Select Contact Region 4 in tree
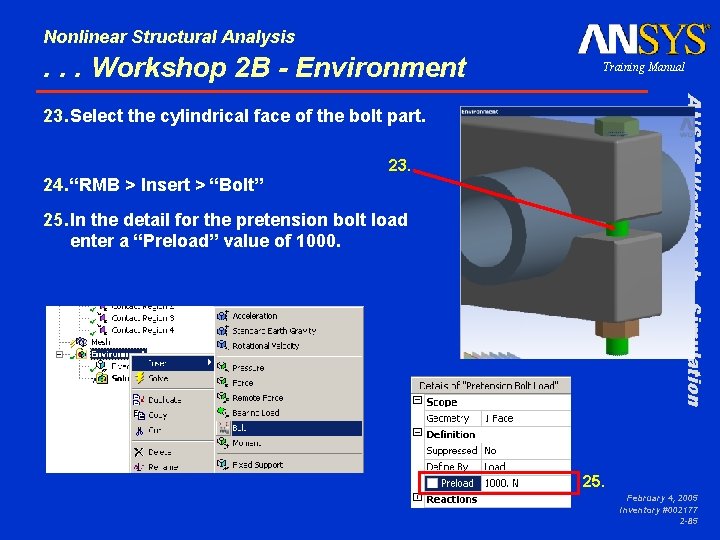Screen dimensions: 720x540 point(143,330)
